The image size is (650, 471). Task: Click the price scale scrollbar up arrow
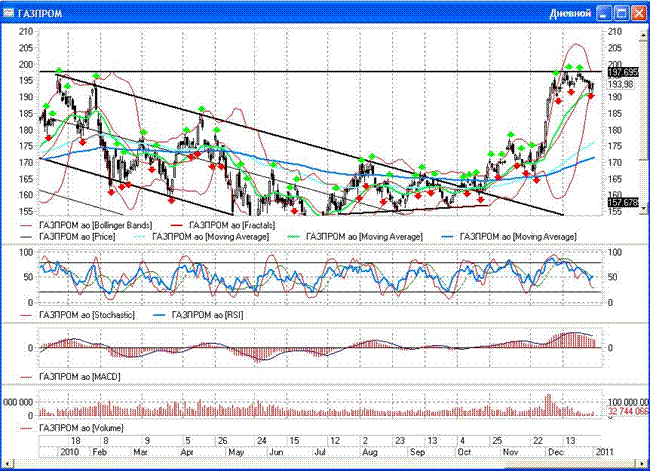pyautogui.click(x=644, y=36)
